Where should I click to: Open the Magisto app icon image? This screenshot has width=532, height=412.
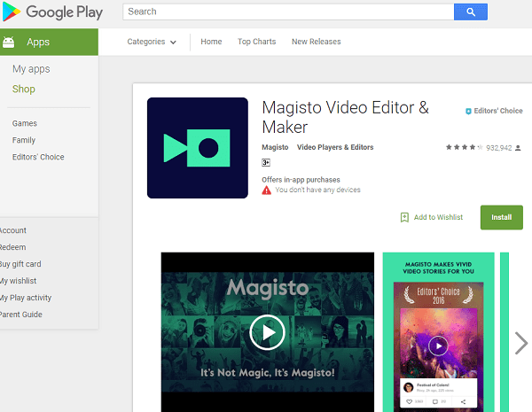198,148
